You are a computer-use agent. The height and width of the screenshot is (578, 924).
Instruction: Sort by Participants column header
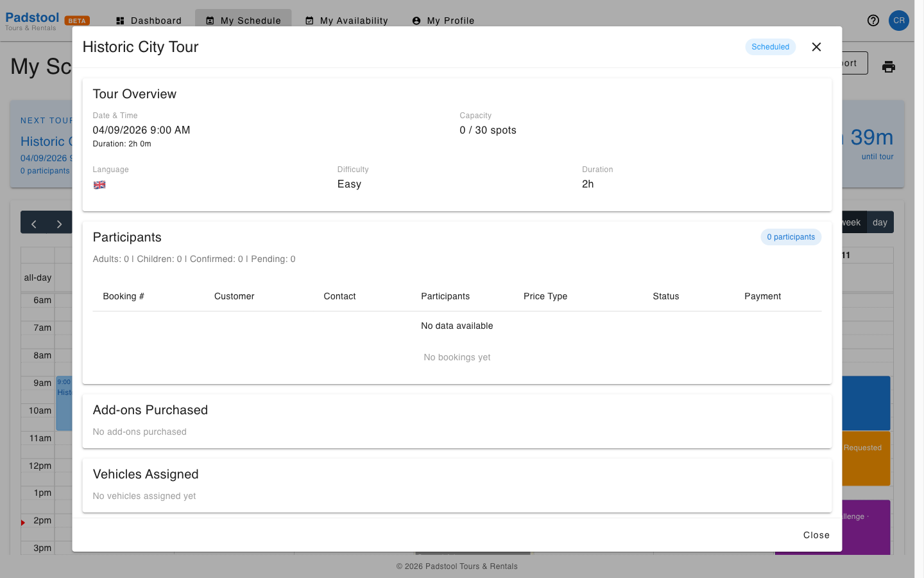coord(445,296)
